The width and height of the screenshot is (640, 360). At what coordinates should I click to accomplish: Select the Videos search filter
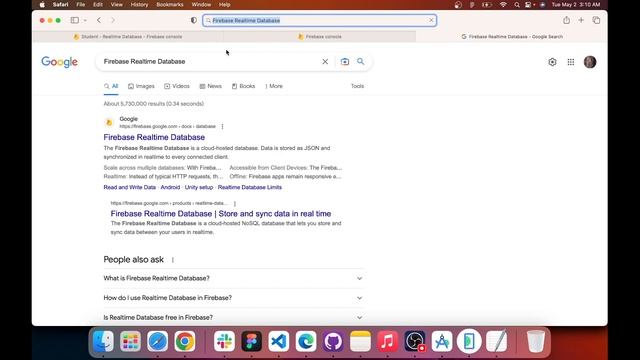point(177,86)
